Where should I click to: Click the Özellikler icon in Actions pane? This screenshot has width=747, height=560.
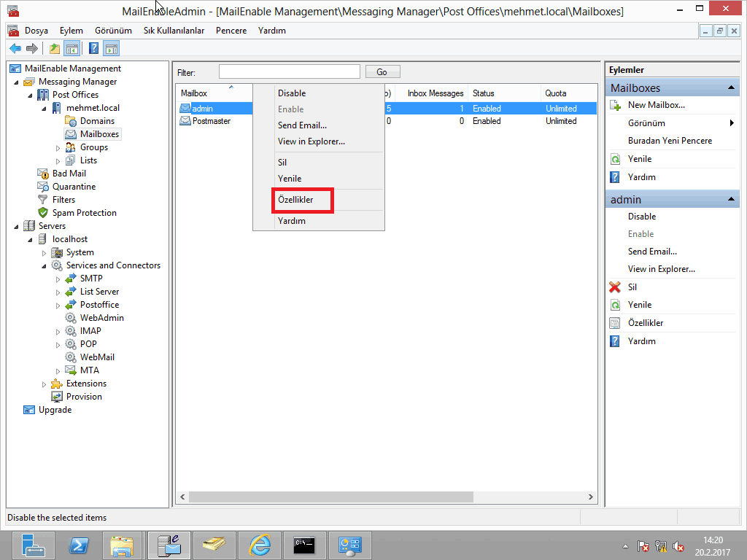pos(615,323)
